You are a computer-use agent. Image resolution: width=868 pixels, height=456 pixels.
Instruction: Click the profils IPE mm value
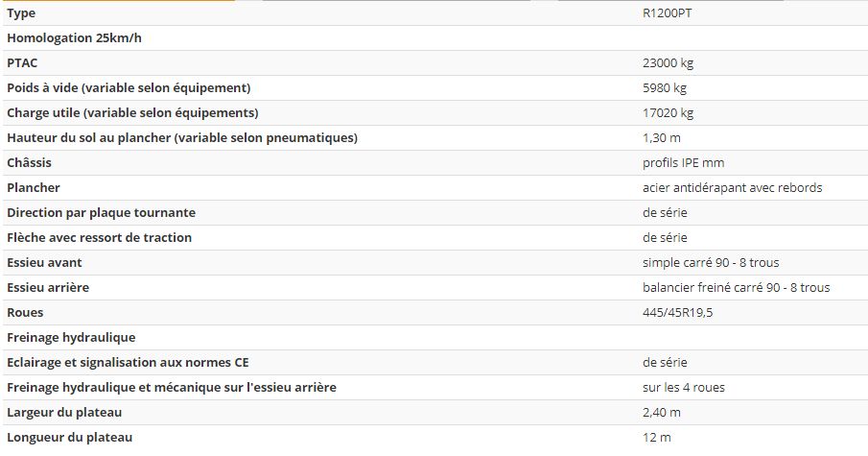coord(683,163)
